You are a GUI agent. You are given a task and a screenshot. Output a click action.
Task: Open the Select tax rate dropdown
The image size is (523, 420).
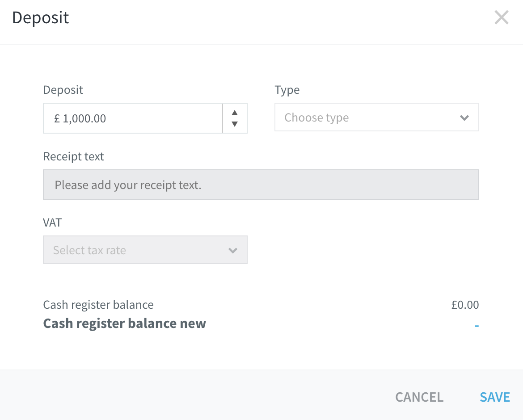(145, 250)
